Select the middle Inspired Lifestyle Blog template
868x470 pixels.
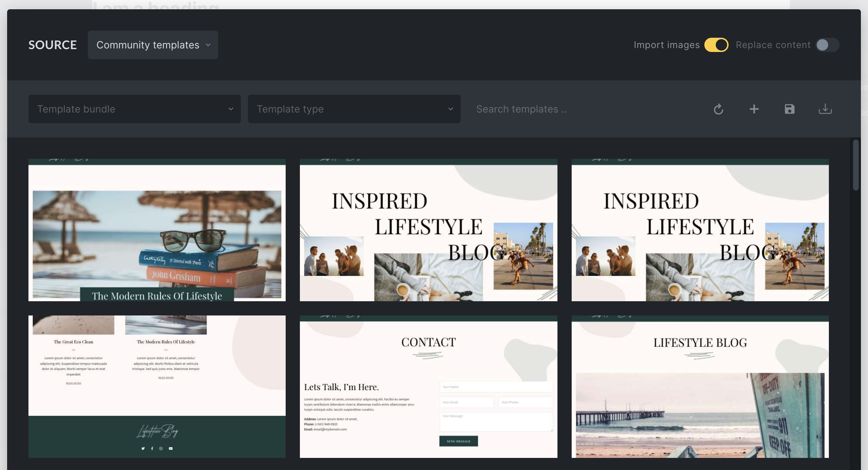[428, 230]
